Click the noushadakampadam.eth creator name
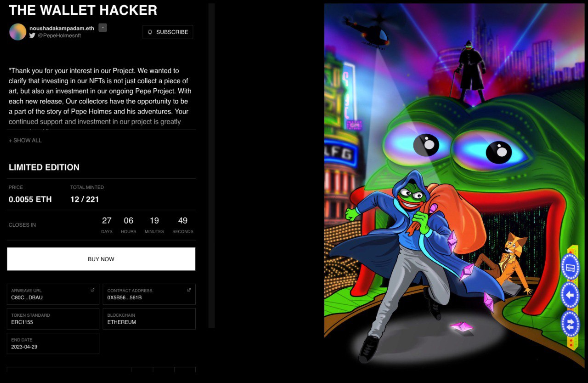 tap(62, 28)
